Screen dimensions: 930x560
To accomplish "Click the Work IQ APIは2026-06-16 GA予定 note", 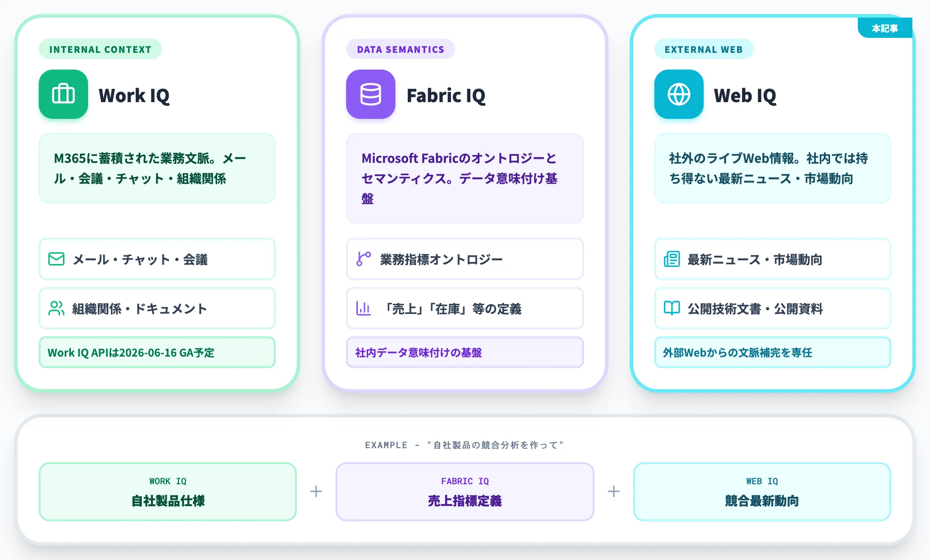I will click(157, 352).
